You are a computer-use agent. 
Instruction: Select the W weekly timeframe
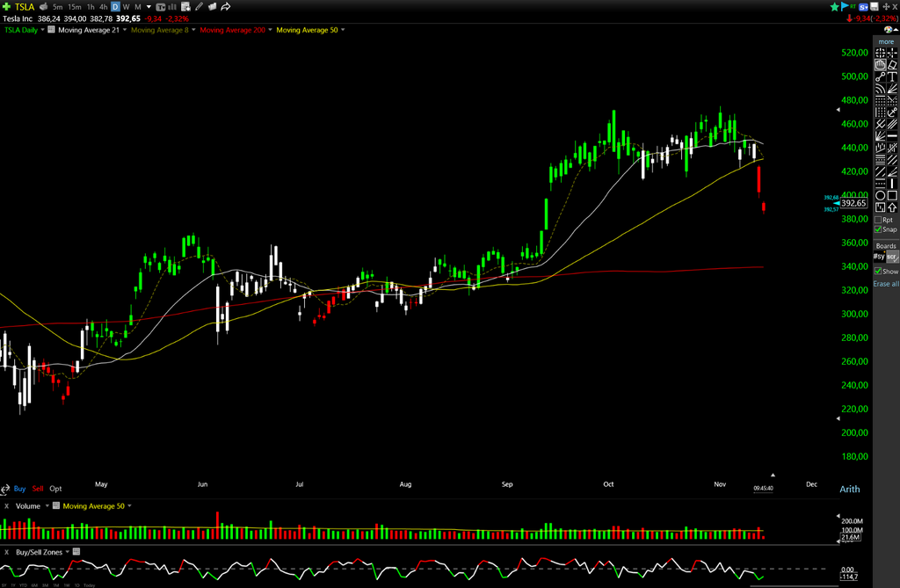pos(127,7)
